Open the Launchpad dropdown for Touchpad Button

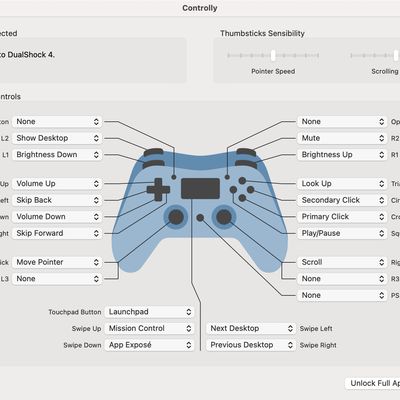149,312
